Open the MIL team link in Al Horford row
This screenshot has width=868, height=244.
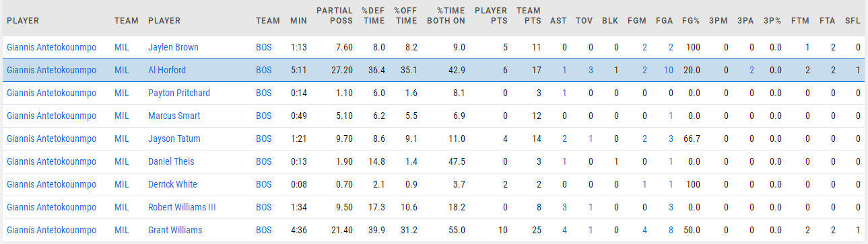(122, 71)
